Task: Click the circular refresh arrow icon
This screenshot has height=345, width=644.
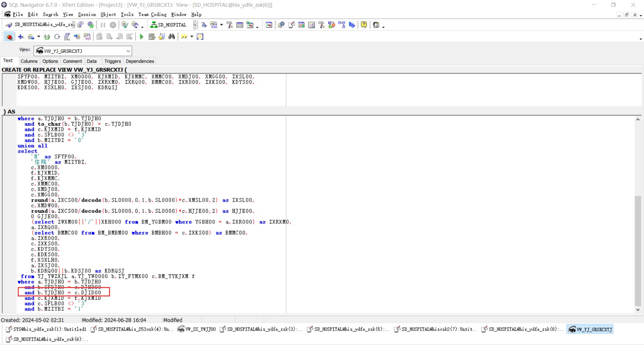Action: pos(57,37)
